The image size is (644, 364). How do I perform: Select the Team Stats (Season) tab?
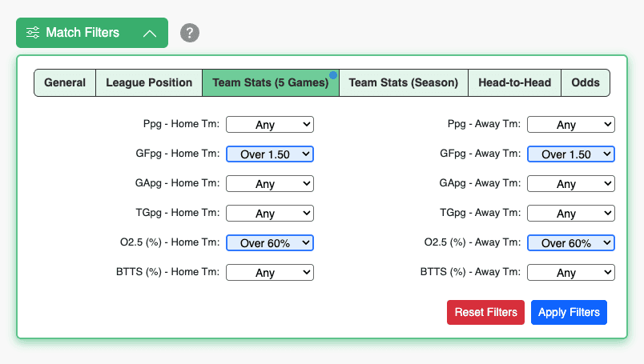coord(404,82)
